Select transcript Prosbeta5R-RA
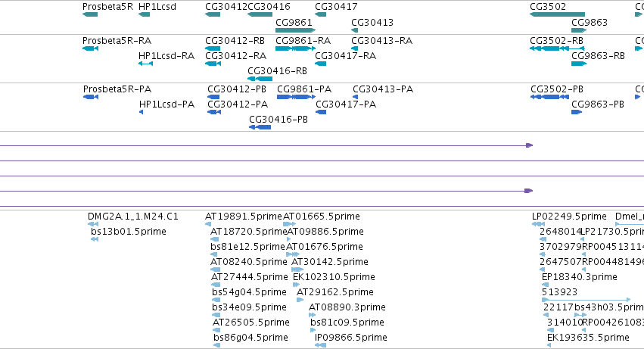644x349 pixels. [117, 41]
